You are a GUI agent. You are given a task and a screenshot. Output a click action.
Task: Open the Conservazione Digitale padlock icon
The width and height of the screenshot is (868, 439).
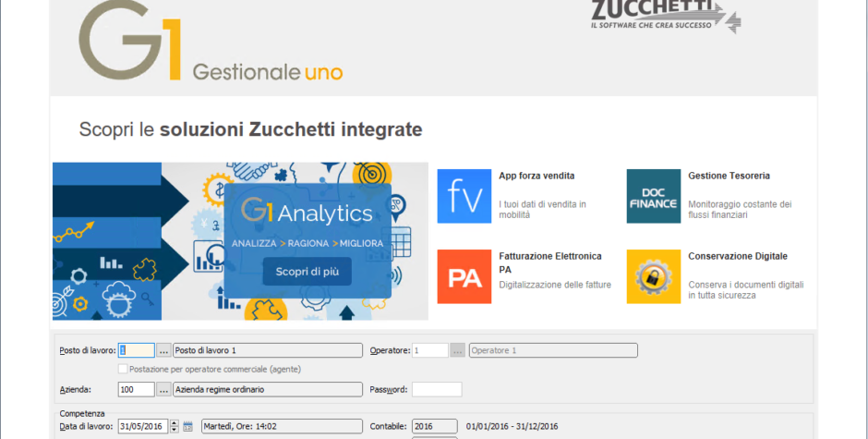653,276
